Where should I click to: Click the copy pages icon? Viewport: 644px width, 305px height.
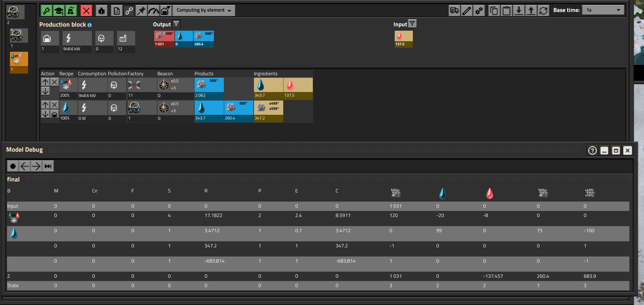(494, 11)
